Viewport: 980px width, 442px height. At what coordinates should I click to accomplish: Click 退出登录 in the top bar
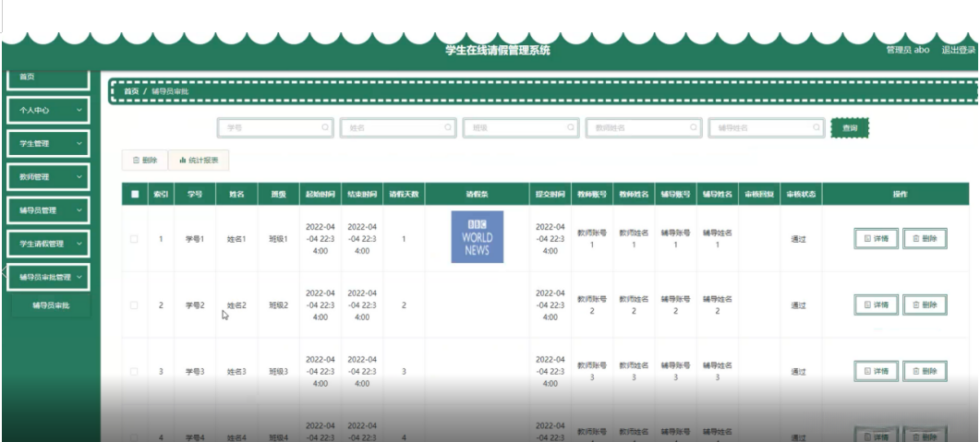pyautogui.click(x=958, y=50)
